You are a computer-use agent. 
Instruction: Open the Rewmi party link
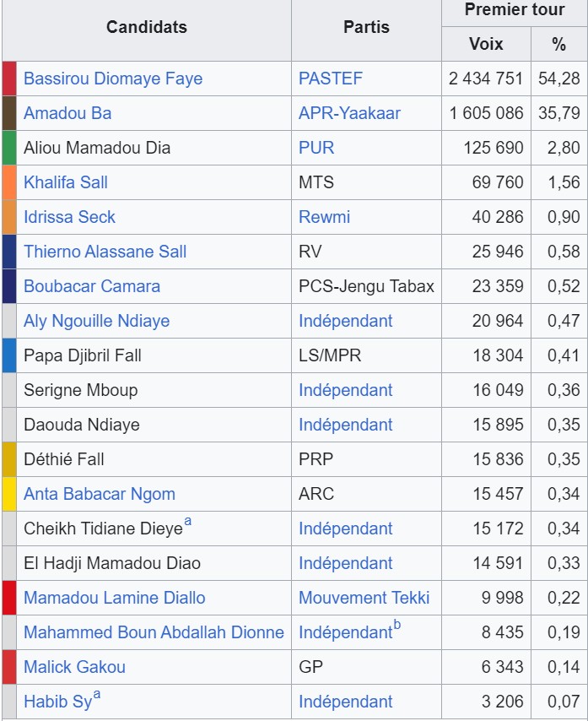point(324,217)
